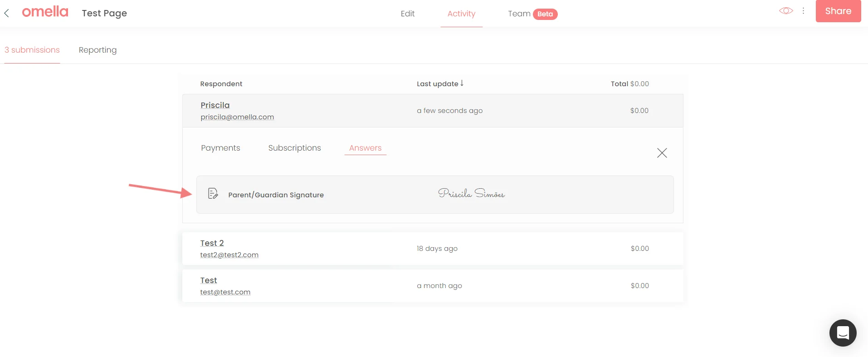Preview the page with the eye icon
The image size is (868, 357).
point(786,11)
